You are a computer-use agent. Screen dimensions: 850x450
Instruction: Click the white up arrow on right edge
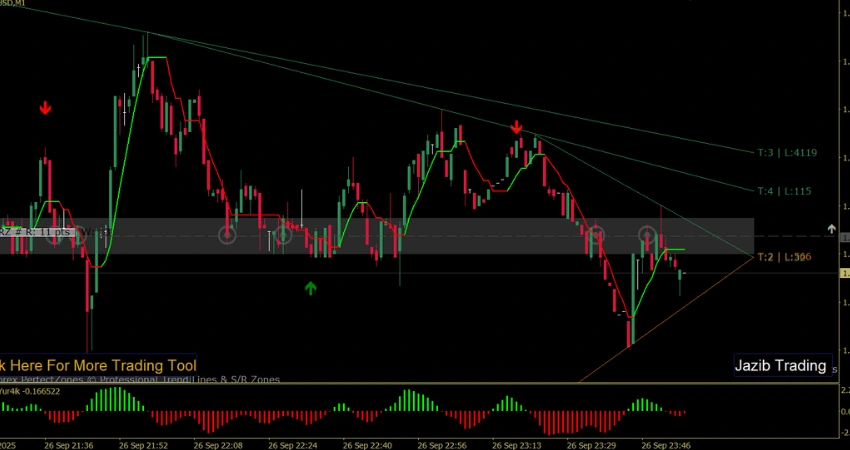(831, 229)
